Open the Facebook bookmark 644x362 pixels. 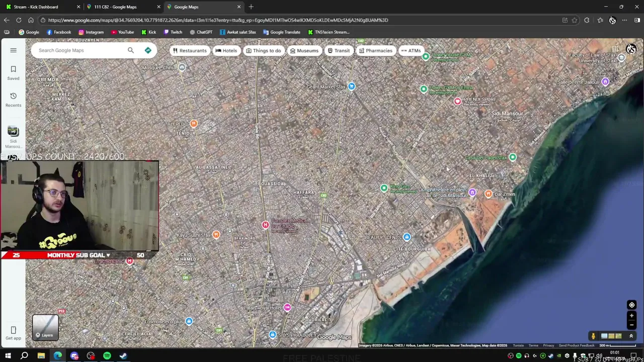[x=59, y=32]
